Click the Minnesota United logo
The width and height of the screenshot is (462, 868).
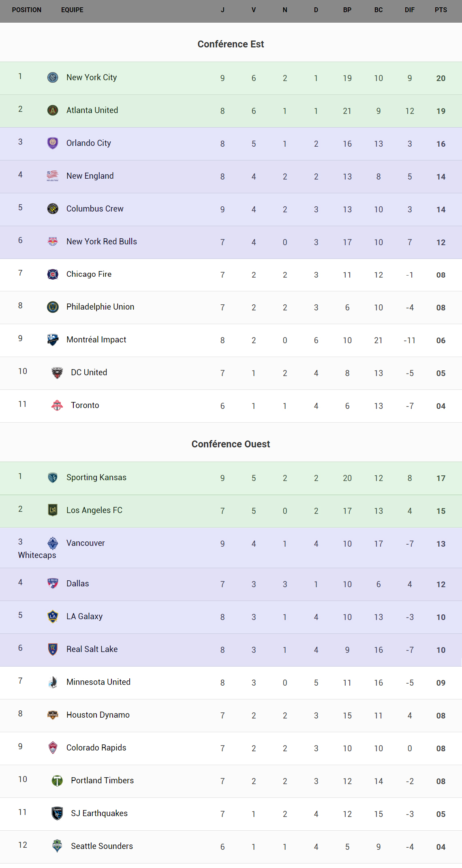(53, 682)
